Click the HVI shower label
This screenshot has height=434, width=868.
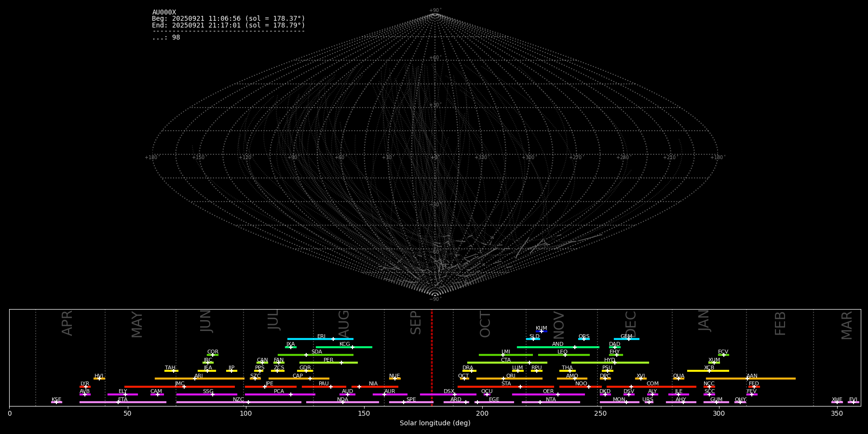pos(99,376)
